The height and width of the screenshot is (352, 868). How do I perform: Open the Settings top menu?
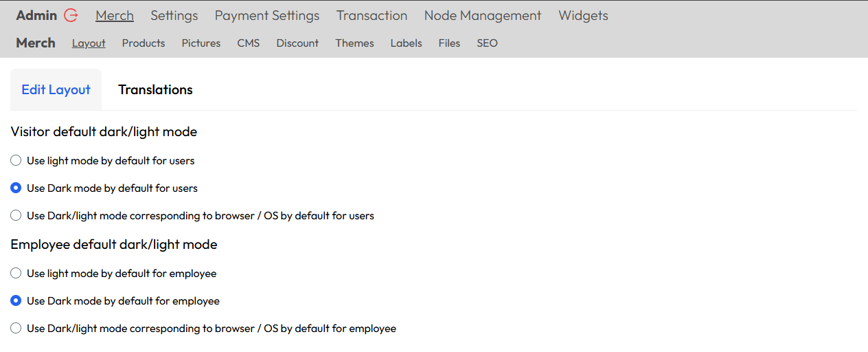point(174,15)
